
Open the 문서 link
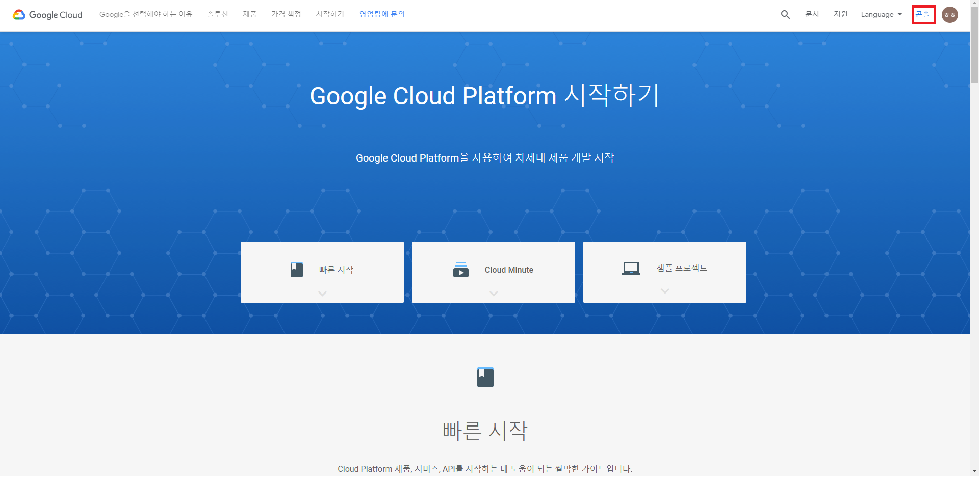812,14
